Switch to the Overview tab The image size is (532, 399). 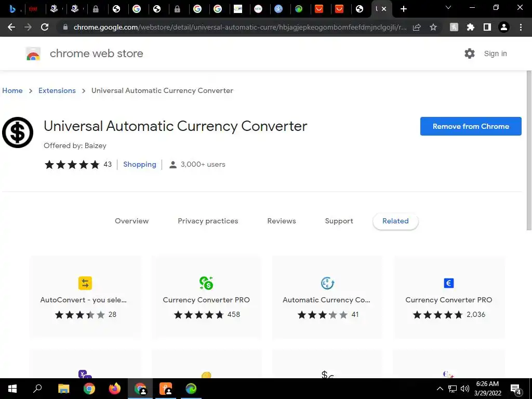131,221
